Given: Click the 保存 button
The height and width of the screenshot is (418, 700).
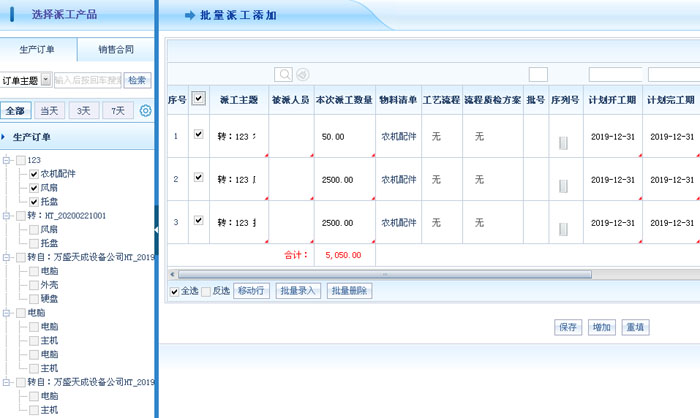Looking at the screenshot, I should click(569, 327).
